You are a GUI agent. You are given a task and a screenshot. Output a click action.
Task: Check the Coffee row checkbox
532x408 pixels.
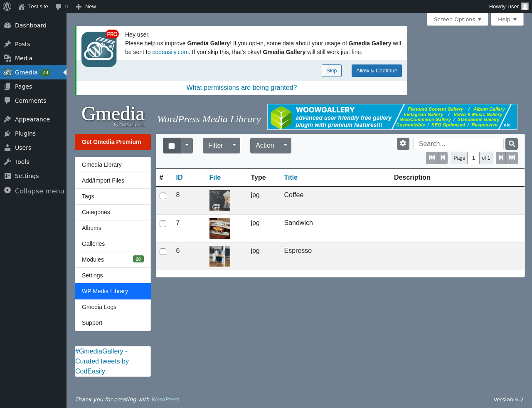(163, 196)
